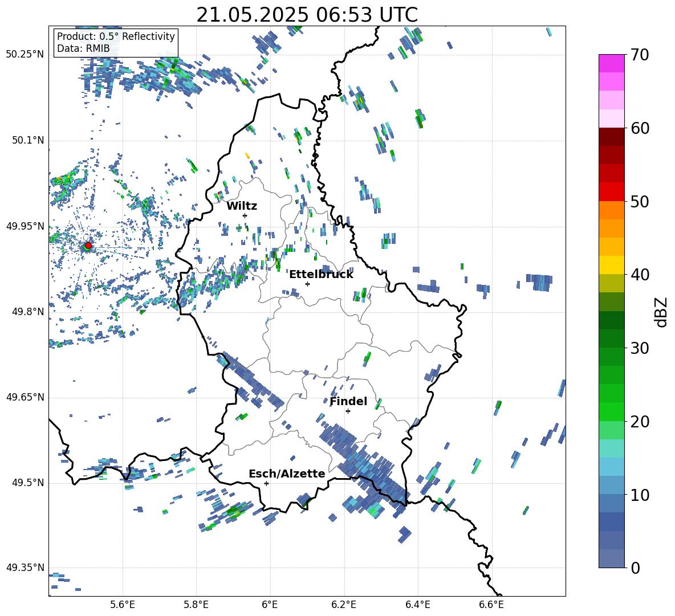
Task: Click the 10 tick on the colorbar
Action: [x=640, y=495]
